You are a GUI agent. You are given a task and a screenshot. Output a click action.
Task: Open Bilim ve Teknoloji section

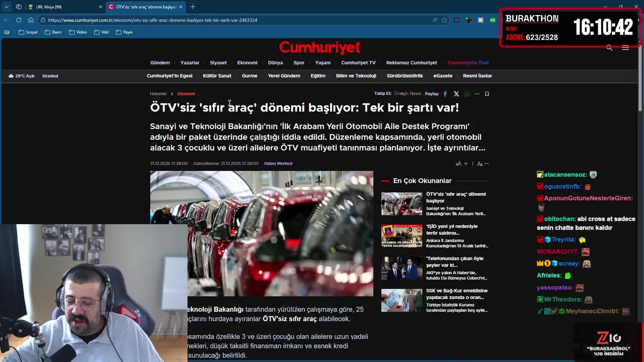(x=356, y=76)
